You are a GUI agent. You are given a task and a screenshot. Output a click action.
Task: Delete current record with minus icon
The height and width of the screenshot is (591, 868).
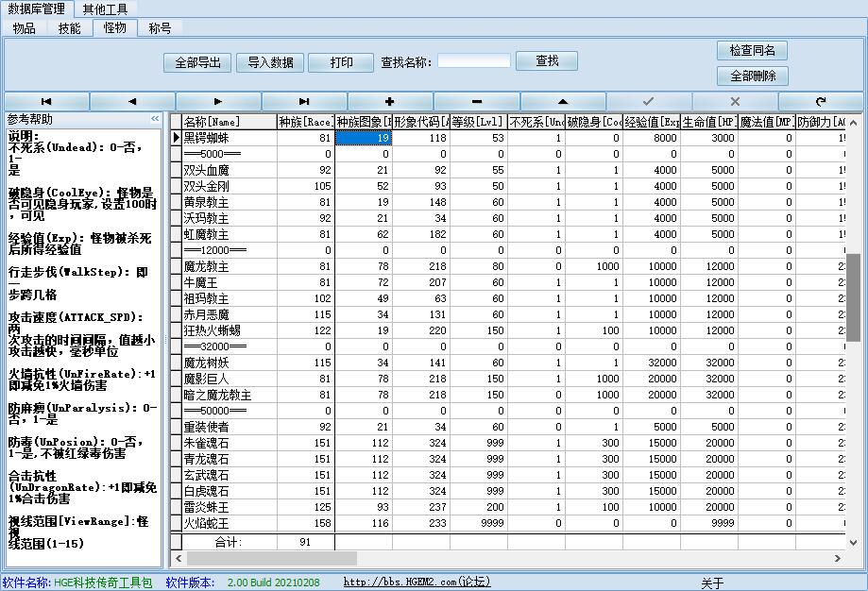(476, 101)
